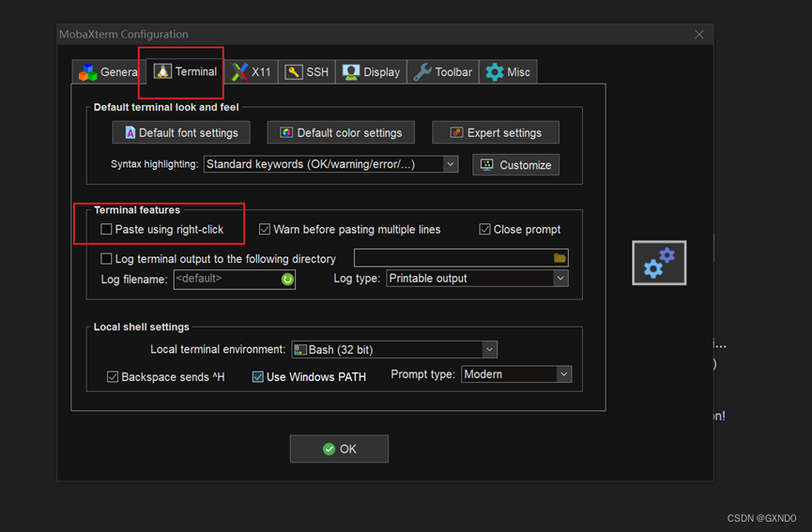Open Default color settings
Image resolution: width=812 pixels, height=532 pixels.
[341, 133]
